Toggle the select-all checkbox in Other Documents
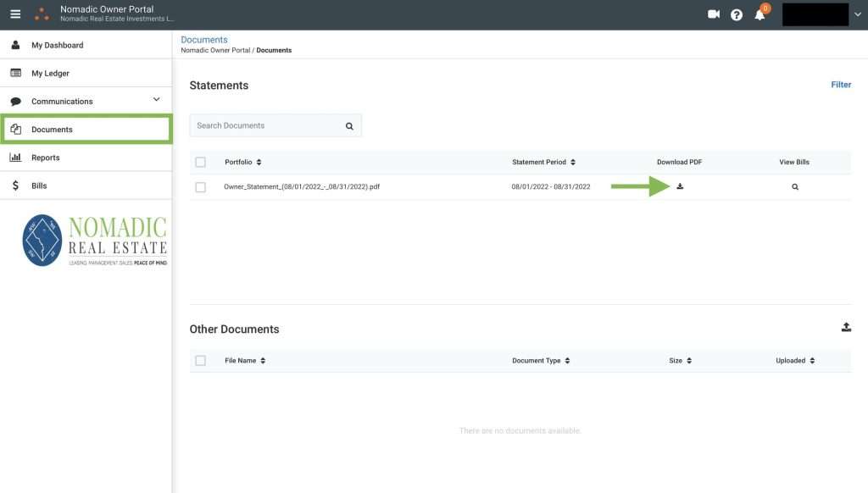The height and width of the screenshot is (493, 868). (201, 361)
